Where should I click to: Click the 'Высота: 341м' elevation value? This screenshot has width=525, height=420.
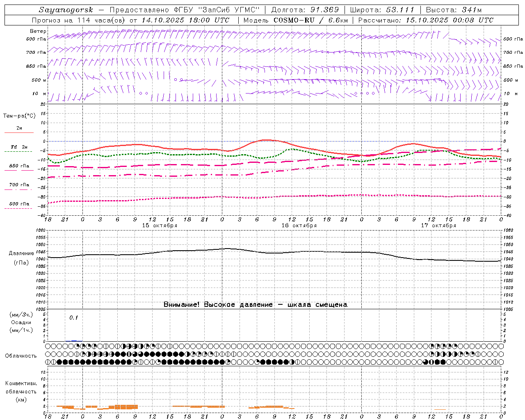(x=454, y=10)
